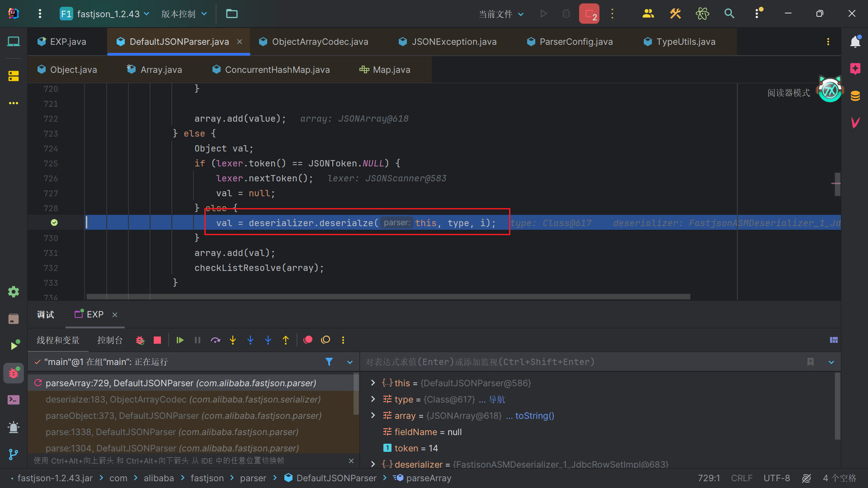Image resolution: width=868 pixels, height=488 pixels.
Task: Click the editor horizontal scrollbar
Action: (x=388, y=297)
